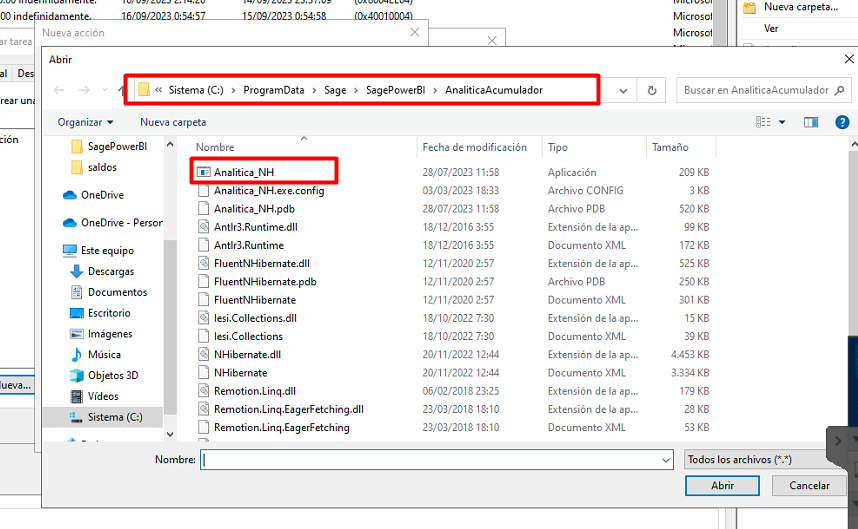Expand the address bar history dropdown
The image size is (858, 529).
point(623,91)
